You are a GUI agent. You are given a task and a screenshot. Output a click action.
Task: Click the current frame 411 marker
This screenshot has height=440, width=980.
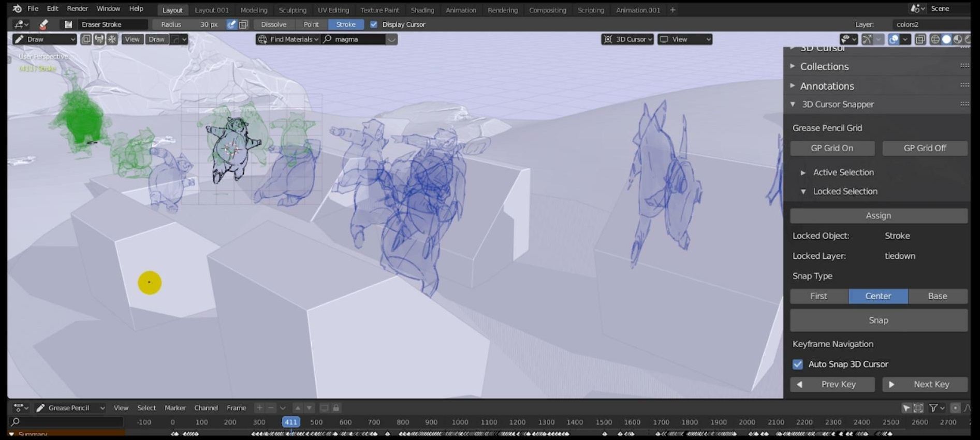(291, 422)
